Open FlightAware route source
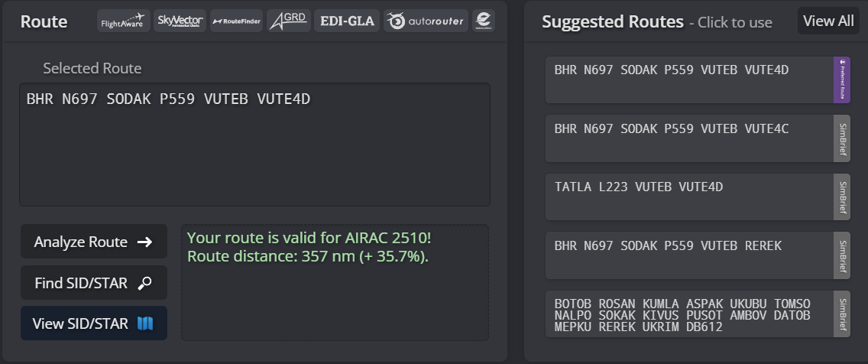 [x=123, y=21]
